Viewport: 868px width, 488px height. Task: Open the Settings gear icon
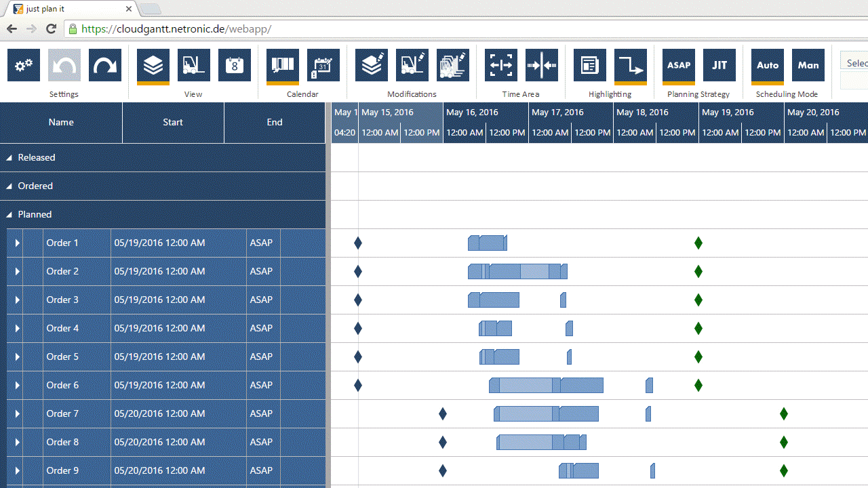(x=24, y=66)
